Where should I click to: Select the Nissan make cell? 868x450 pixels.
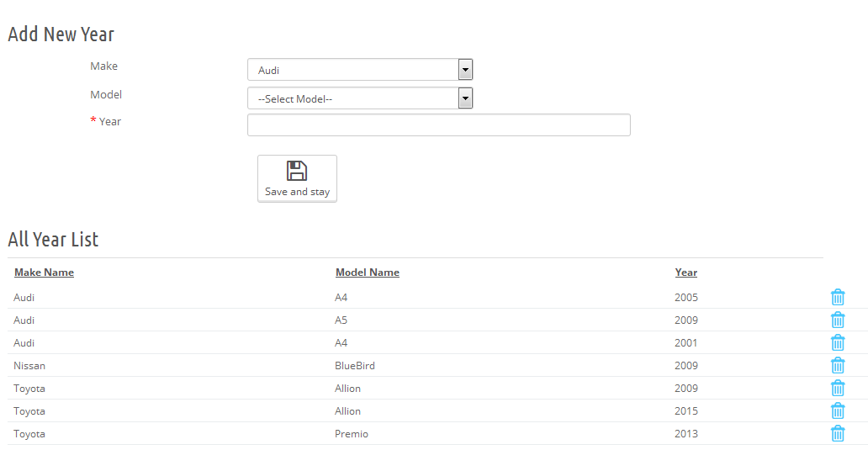tap(29, 366)
